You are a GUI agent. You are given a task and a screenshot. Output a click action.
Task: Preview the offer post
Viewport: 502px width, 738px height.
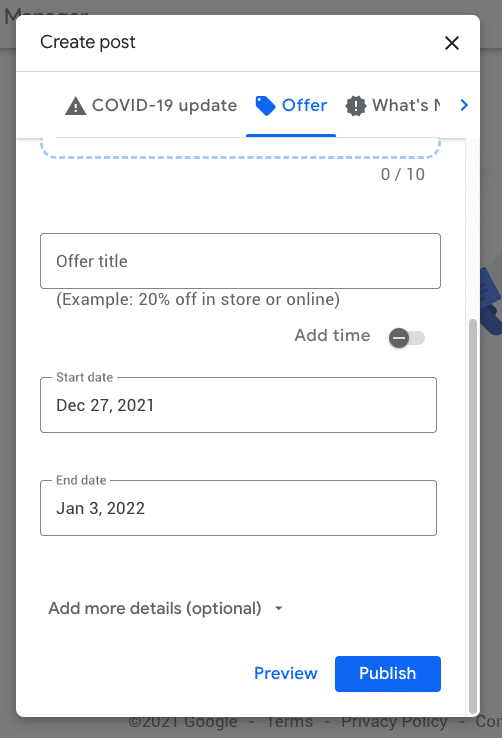pos(286,674)
